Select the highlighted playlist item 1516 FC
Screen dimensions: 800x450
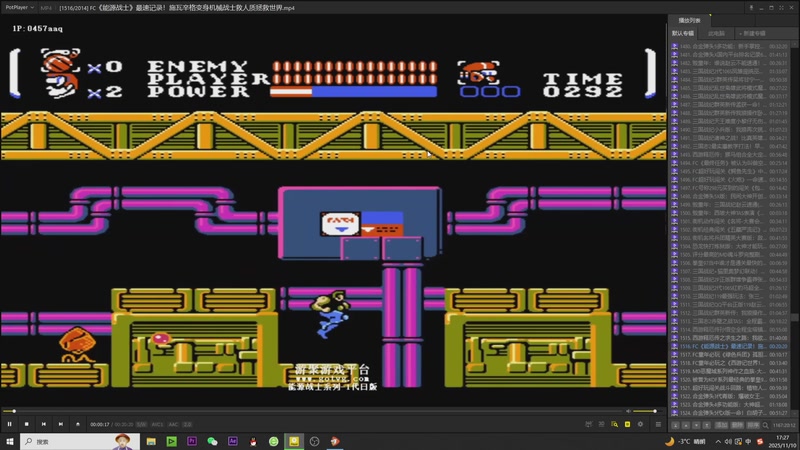pos(730,346)
